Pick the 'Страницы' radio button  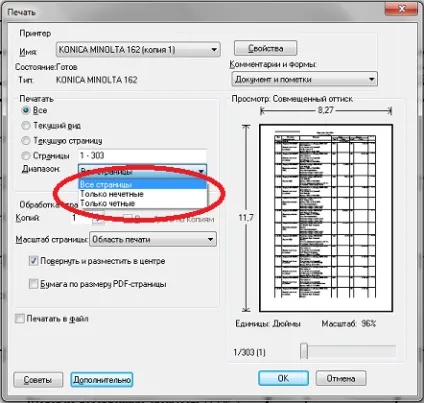26,156
